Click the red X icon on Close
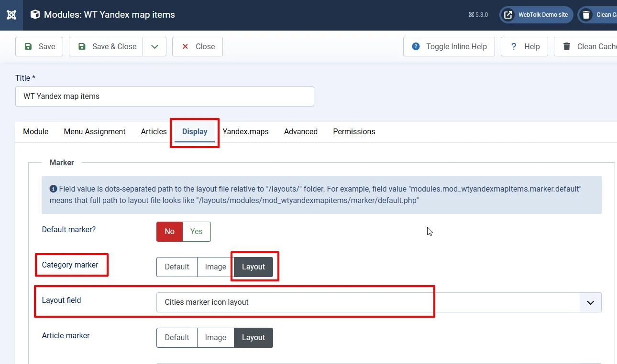Image resolution: width=617 pixels, height=364 pixels. click(185, 46)
